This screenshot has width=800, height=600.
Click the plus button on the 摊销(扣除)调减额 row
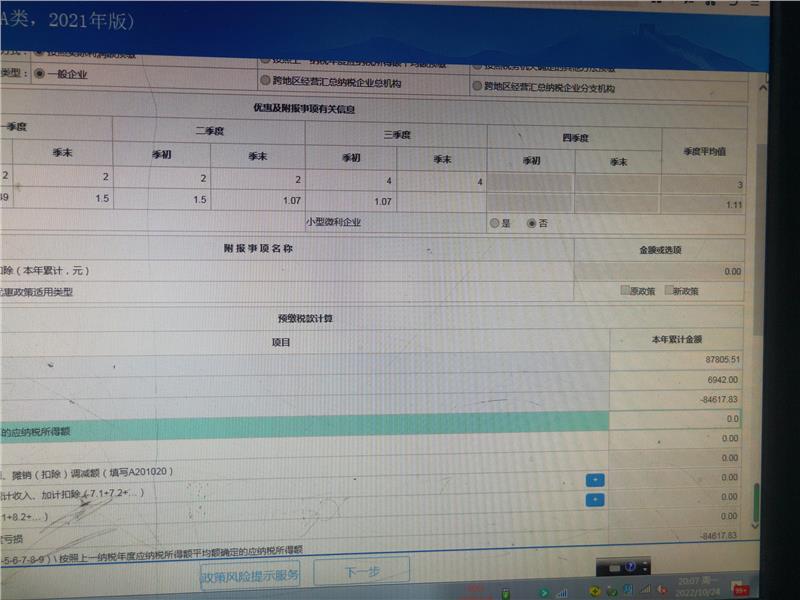point(595,479)
